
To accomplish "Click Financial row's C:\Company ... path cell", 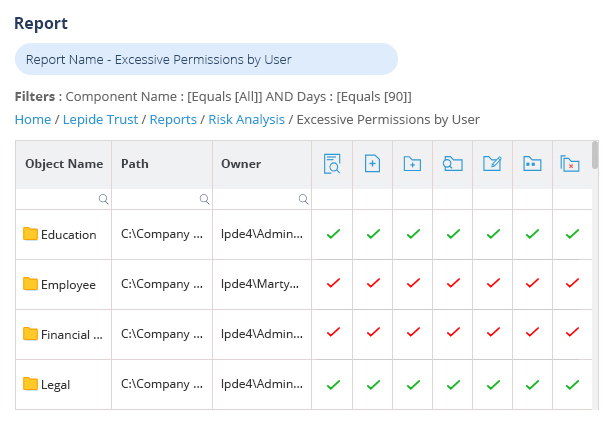I will (x=162, y=334).
